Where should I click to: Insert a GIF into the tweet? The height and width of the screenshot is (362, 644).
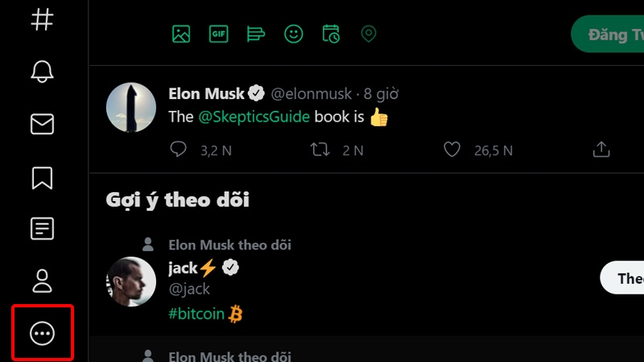[218, 34]
